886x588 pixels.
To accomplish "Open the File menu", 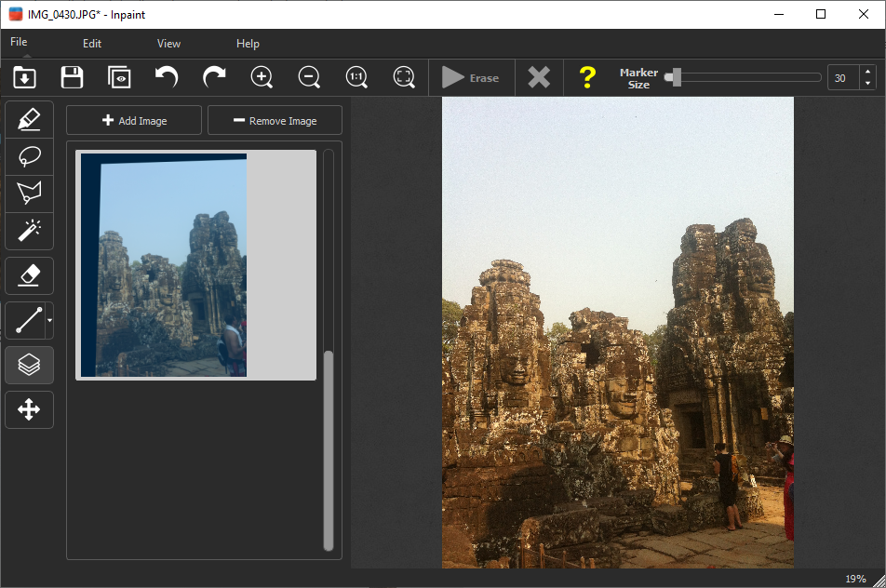I will click(19, 42).
